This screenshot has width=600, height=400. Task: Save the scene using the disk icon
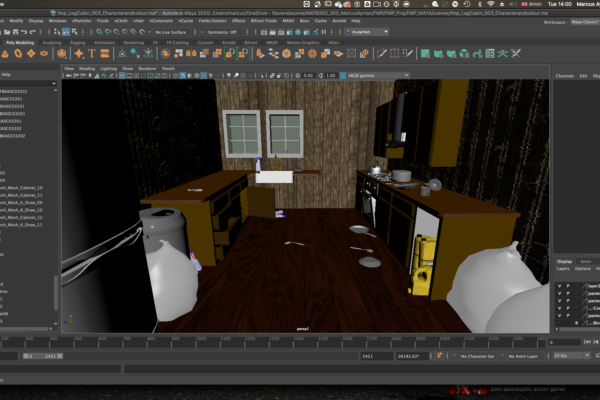coord(15,32)
